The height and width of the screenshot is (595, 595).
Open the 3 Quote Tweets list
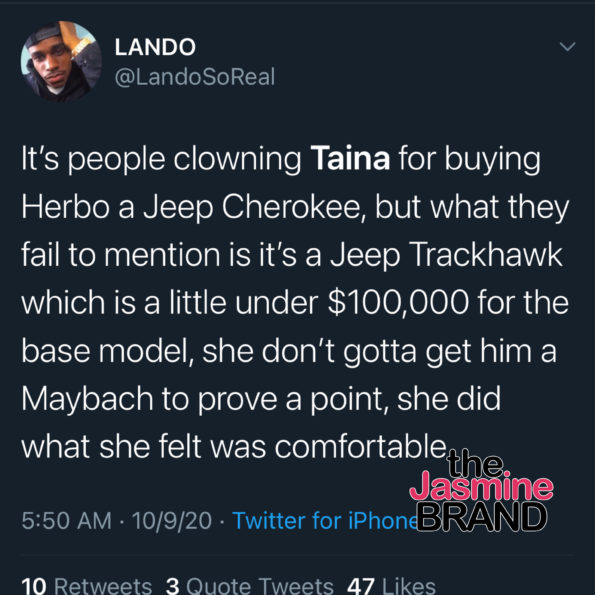[250, 586]
